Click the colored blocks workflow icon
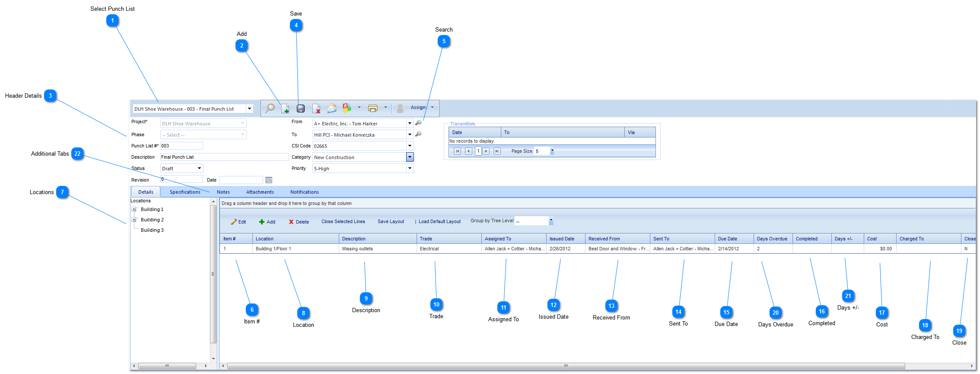The image size is (980, 374). [x=347, y=108]
